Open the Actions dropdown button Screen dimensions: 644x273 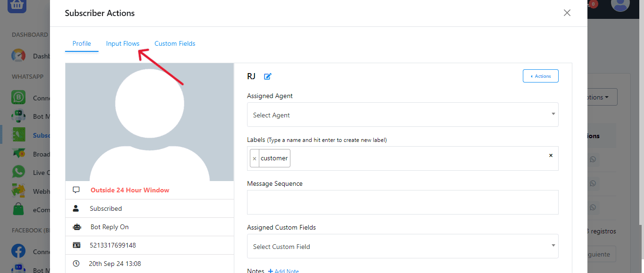[x=540, y=76]
